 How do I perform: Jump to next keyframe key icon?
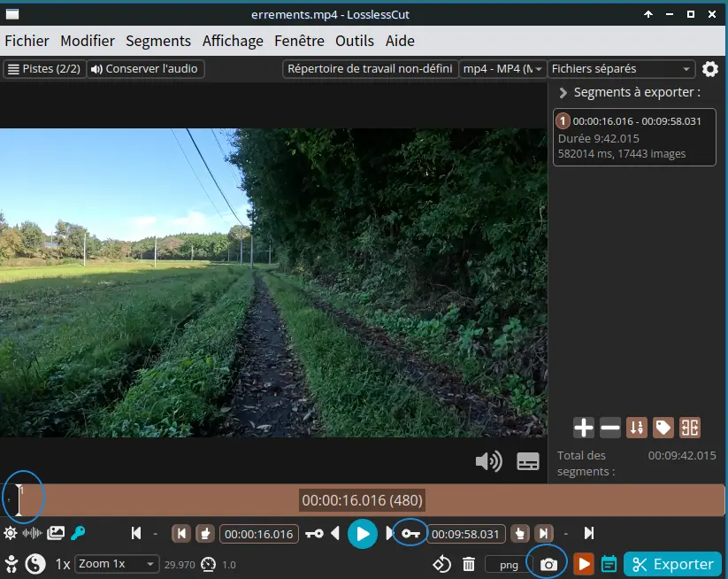410,533
